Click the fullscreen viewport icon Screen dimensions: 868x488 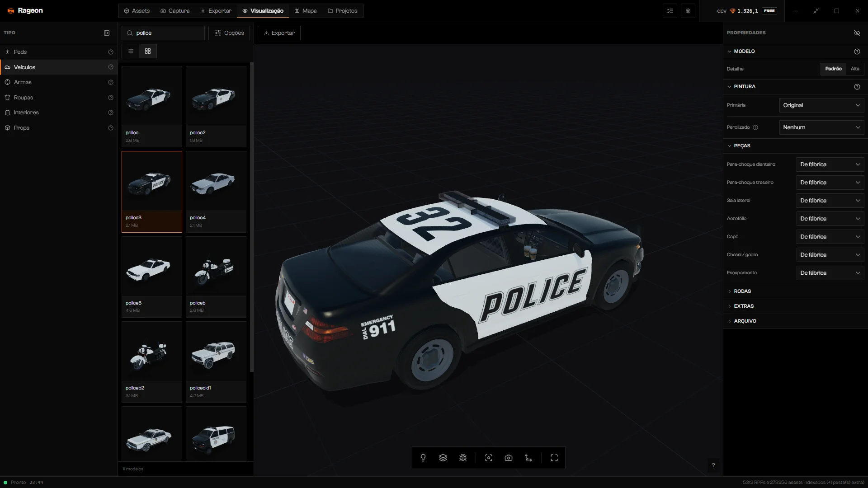click(554, 458)
